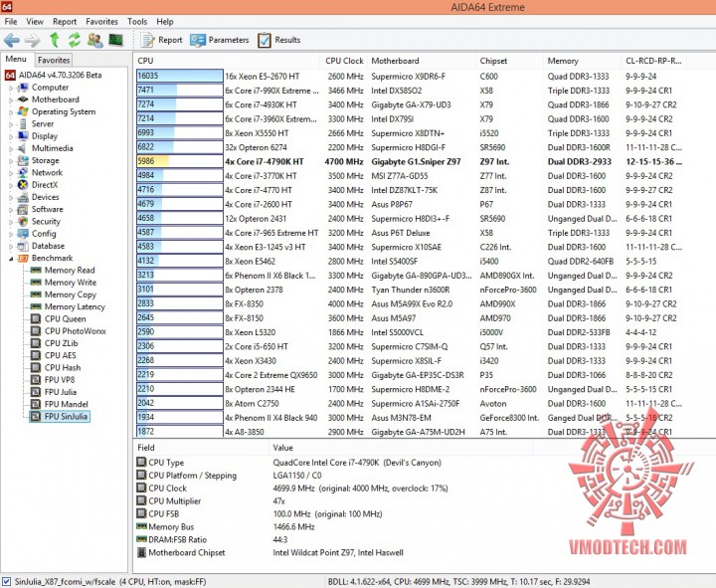
Task: Select the CPU Hash tree item
Action: click(x=62, y=368)
